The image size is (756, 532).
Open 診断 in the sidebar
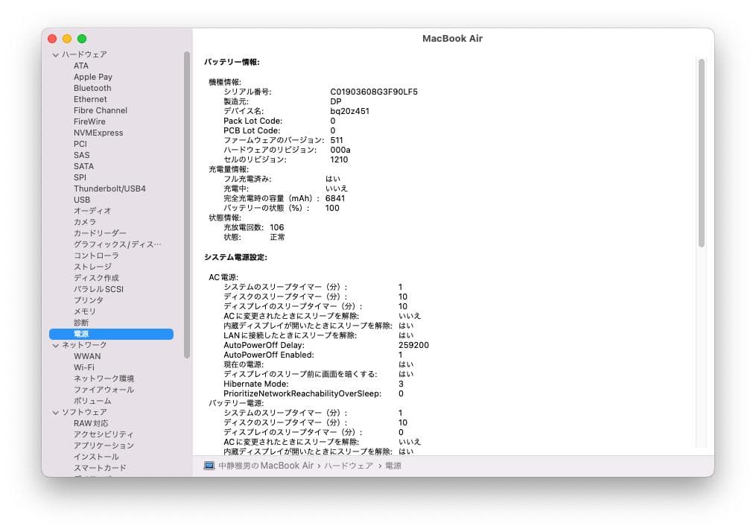click(x=81, y=323)
